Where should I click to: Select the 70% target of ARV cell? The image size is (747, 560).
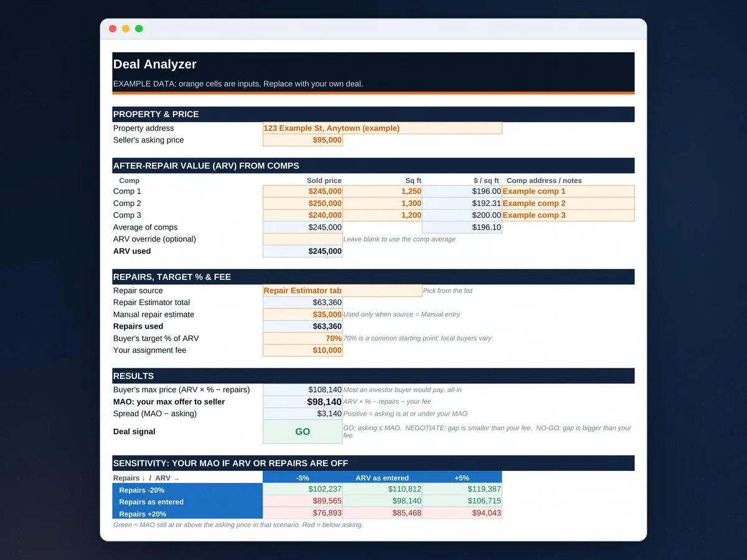[303, 338]
